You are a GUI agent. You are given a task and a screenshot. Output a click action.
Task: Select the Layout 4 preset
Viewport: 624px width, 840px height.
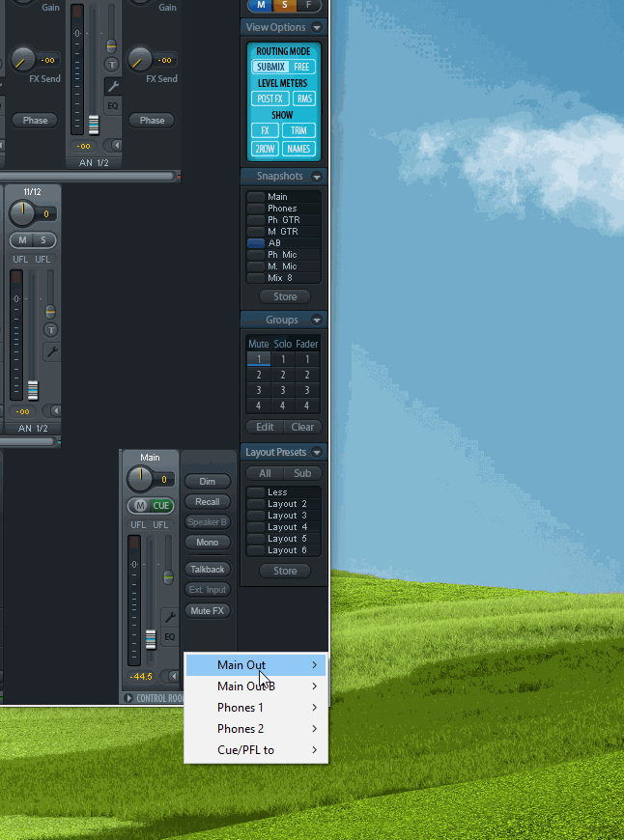[x=284, y=527]
